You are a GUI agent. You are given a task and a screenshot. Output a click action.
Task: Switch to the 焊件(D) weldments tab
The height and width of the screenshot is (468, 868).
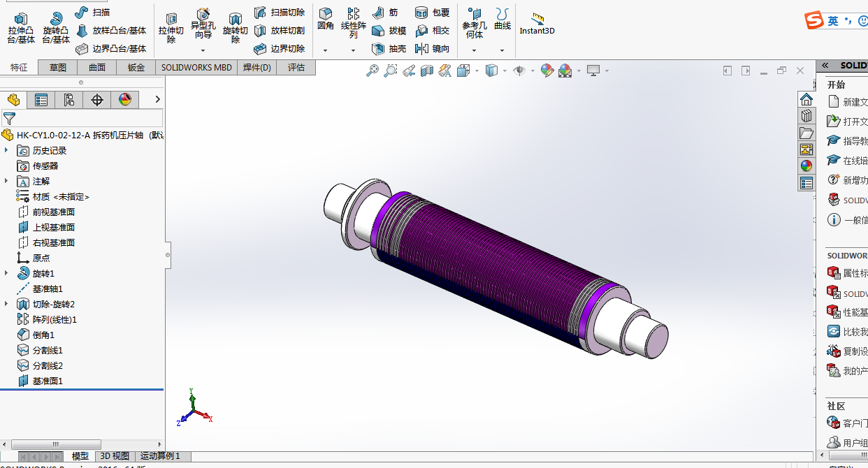click(257, 68)
